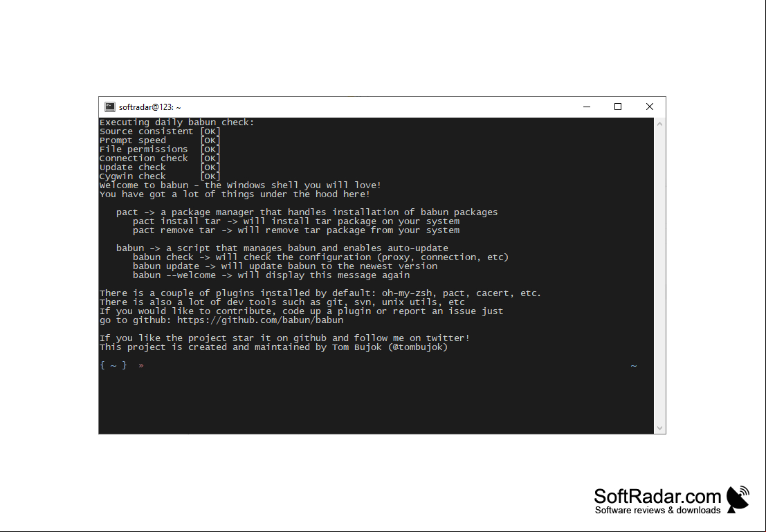
Task: Close the softradar@123 terminal window
Action: pyautogui.click(x=650, y=107)
